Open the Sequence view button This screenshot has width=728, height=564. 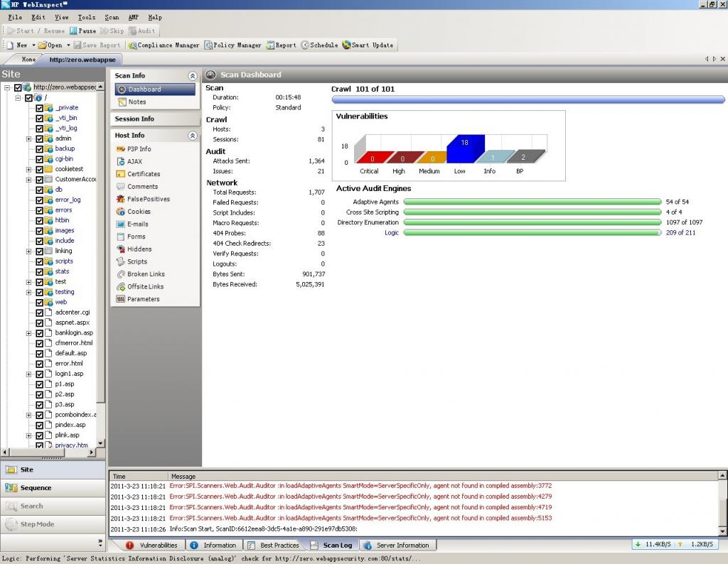(36, 488)
